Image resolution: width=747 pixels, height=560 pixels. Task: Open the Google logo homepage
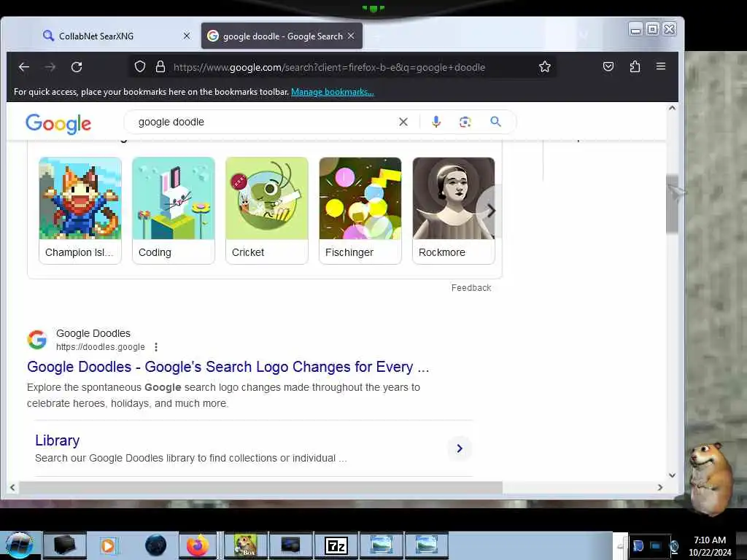(x=58, y=123)
